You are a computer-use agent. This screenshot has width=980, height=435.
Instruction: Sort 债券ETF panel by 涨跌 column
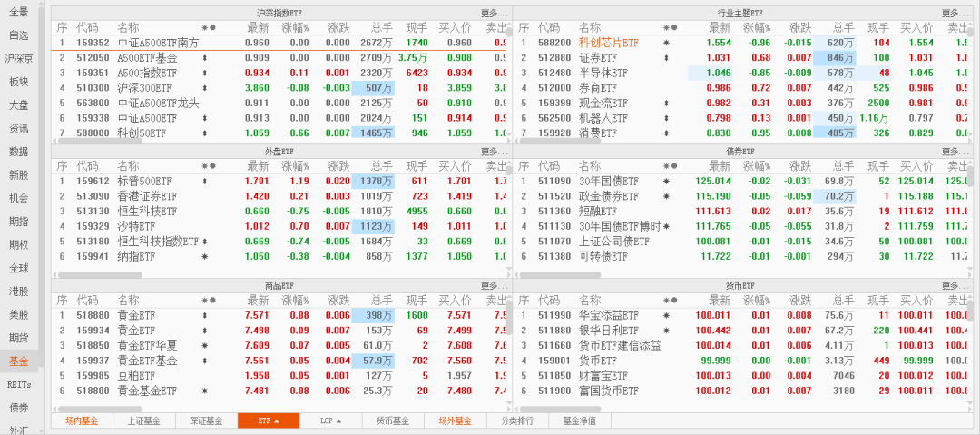(800, 166)
